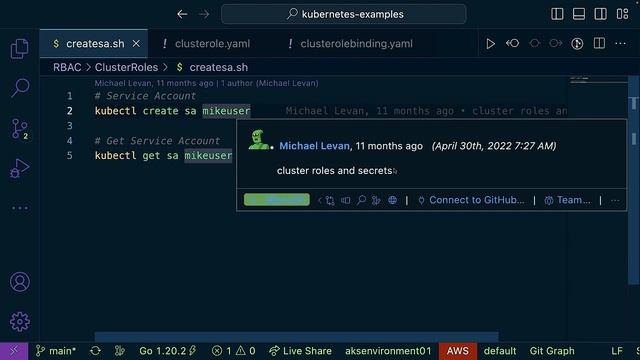The height and width of the screenshot is (360, 640).
Task: Open the Problems errors and warnings indicator
Action: [x=233, y=351]
